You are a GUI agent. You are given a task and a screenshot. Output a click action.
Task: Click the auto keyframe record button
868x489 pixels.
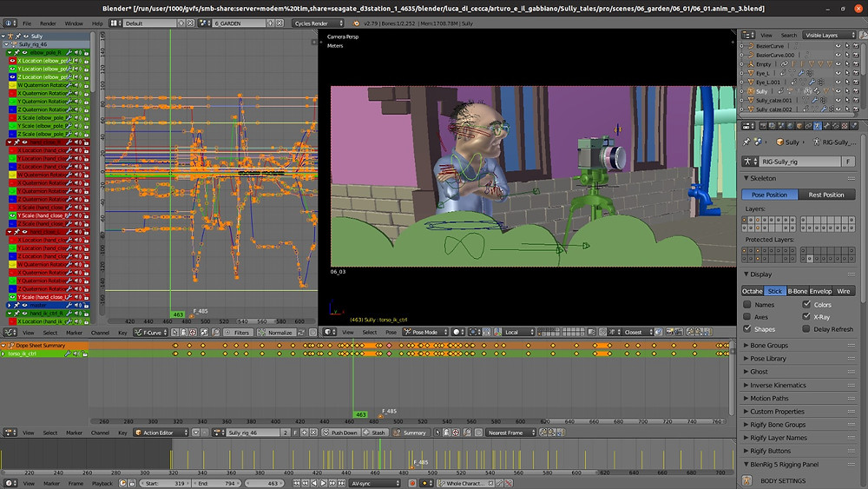[411, 484]
